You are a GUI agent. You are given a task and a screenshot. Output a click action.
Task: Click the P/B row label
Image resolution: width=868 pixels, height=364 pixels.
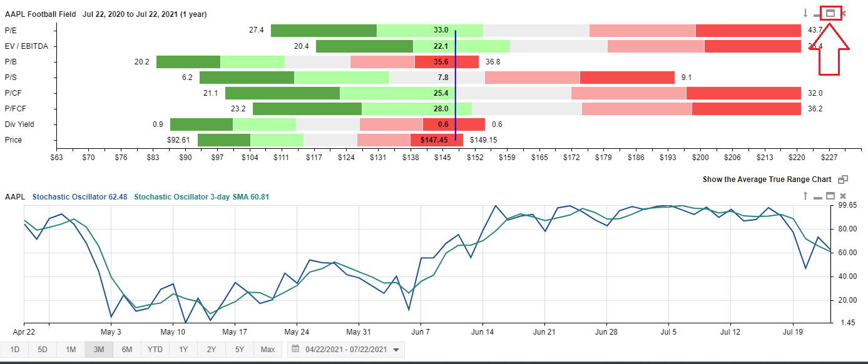pyautogui.click(x=11, y=61)
